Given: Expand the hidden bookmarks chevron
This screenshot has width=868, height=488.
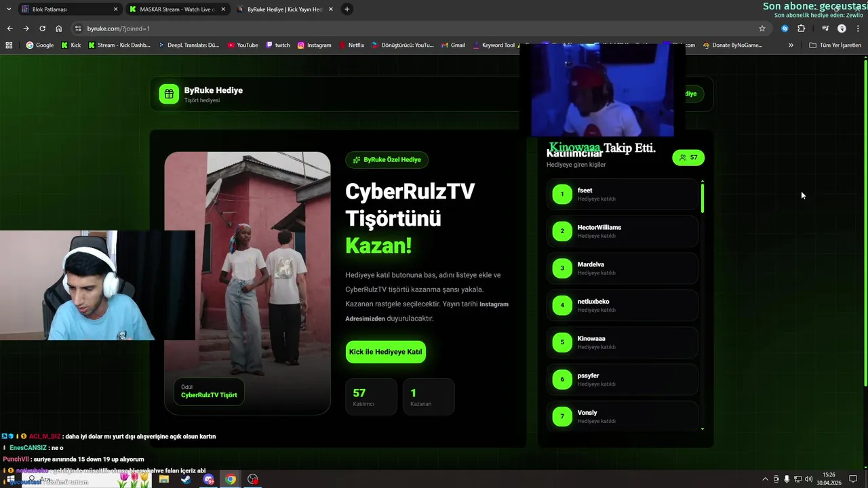Looking at the screenshot, I should coord(791,45).
